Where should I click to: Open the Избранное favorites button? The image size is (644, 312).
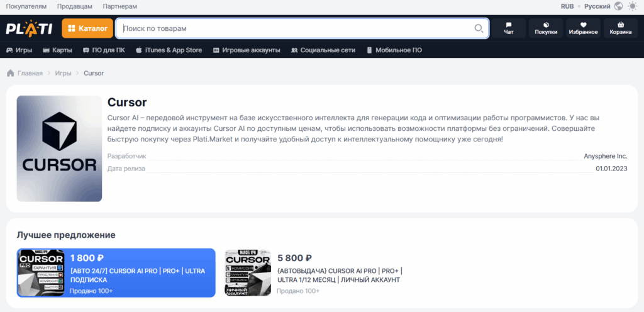tap(583, 28)
